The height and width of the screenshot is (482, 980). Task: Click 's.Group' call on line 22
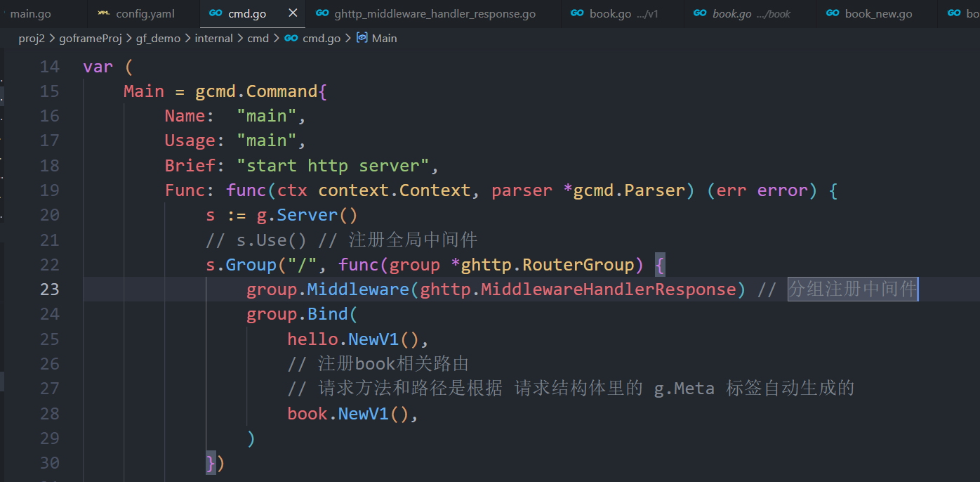click(x=241, y=265)
